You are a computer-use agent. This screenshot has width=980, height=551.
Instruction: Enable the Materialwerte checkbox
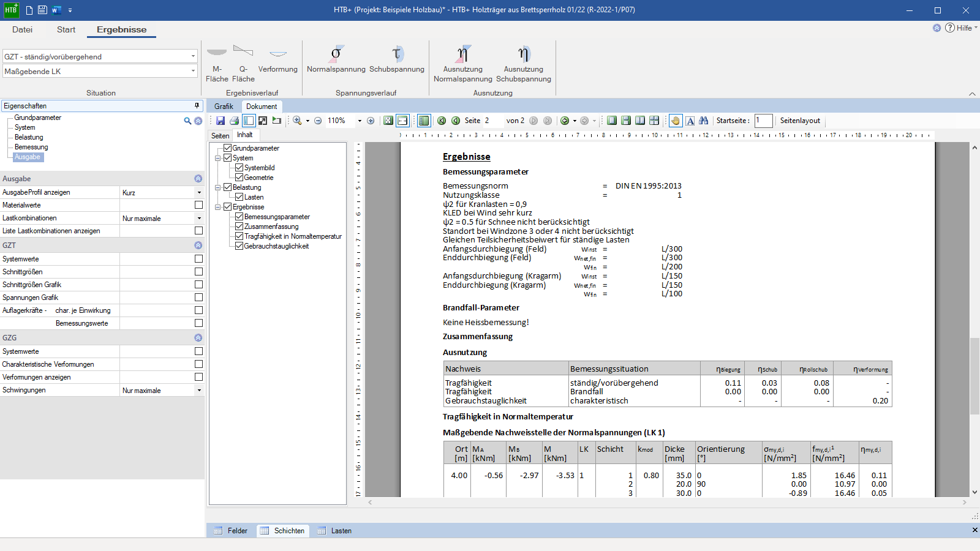click(198, 205)
